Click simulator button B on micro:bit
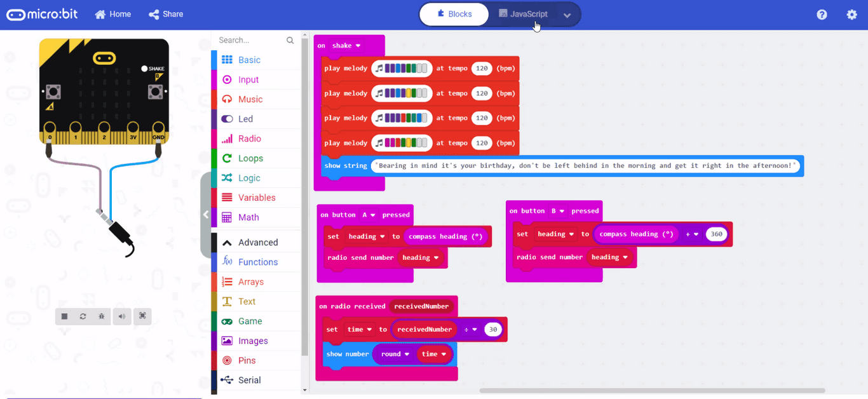Image resolution: width=868 pixels, height=399 pixels. tap(155, 92)
